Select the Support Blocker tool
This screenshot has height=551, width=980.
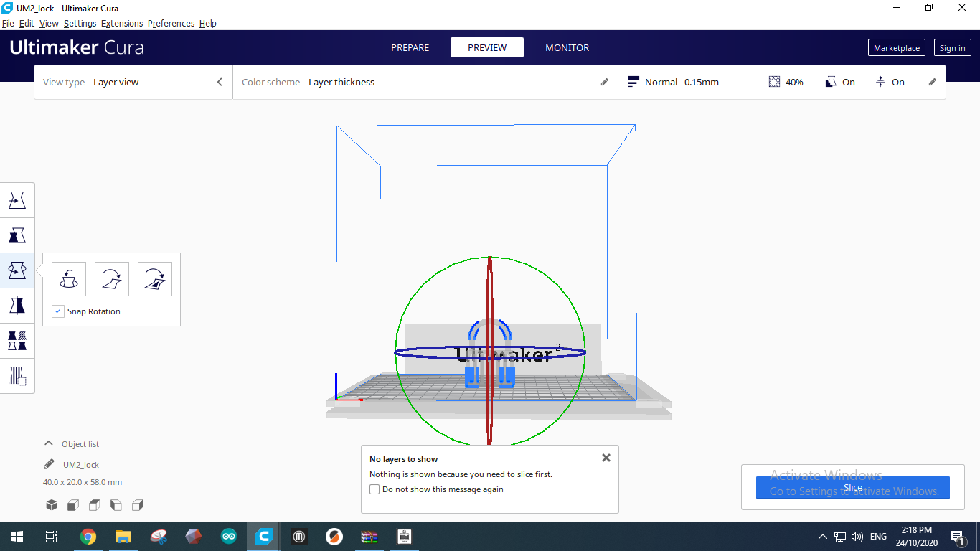(17, 376)
